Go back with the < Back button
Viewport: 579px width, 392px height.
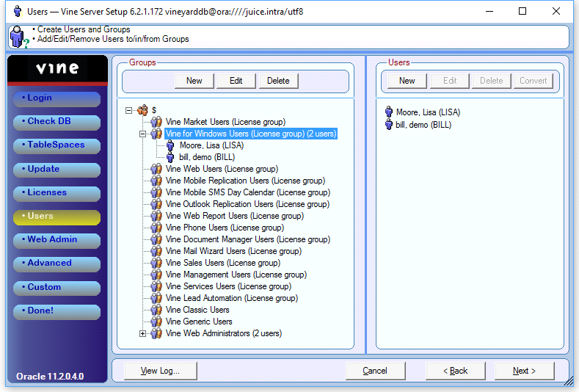[455, 371]
